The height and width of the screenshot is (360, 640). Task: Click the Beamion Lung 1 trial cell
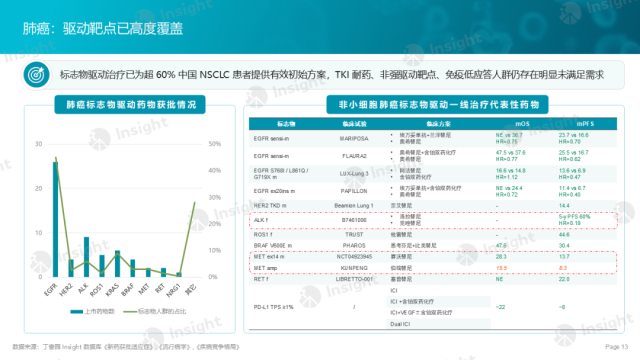point(354,206)
